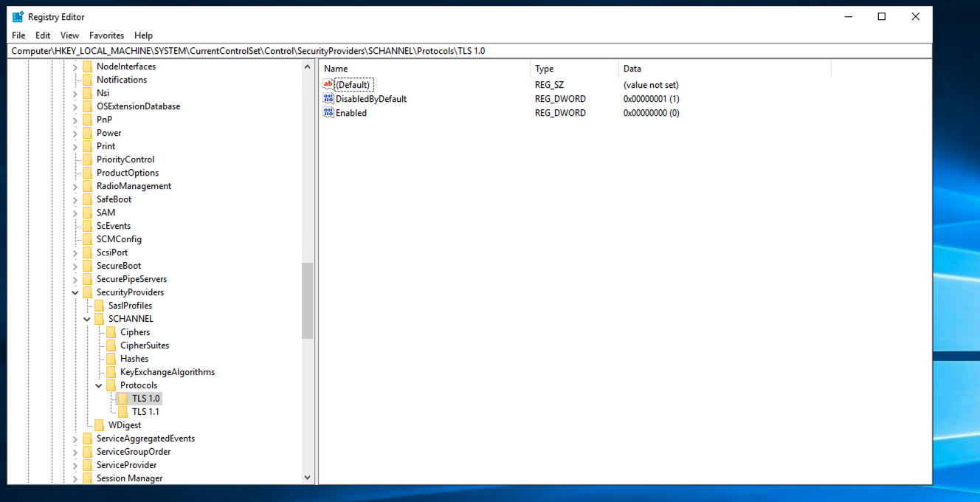Click the PriorityControl folder icon
This screenshot has height=502, width=980.
tap(87, 159)
